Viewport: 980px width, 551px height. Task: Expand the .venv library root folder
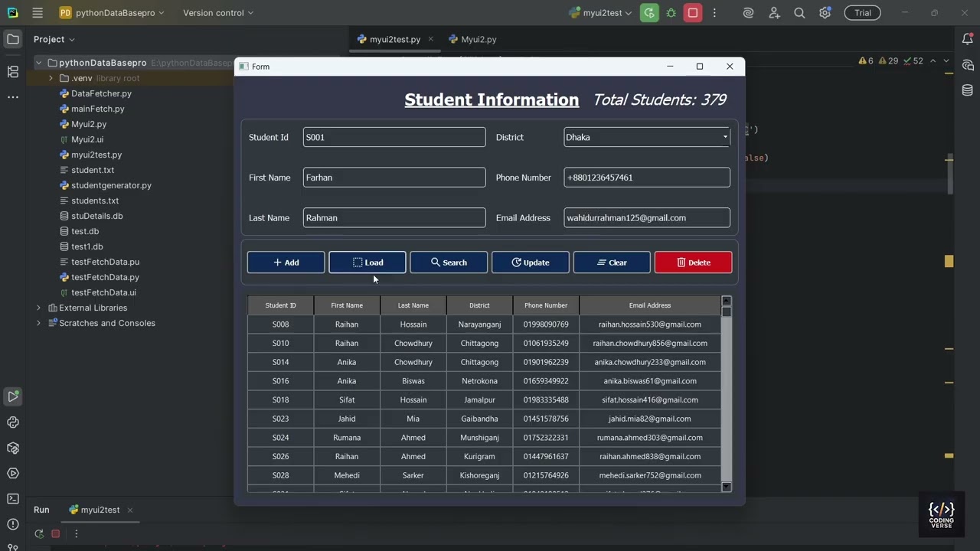[51, 78]
